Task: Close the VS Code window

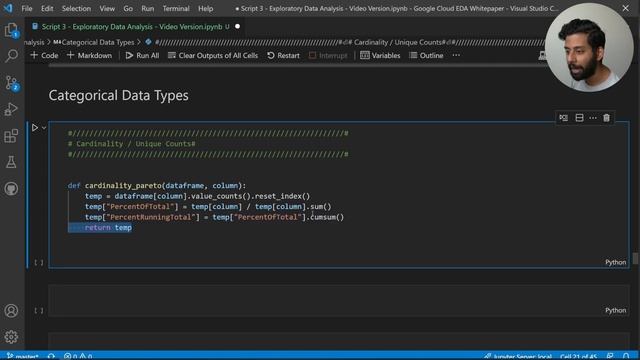Action: pos(625,8)
